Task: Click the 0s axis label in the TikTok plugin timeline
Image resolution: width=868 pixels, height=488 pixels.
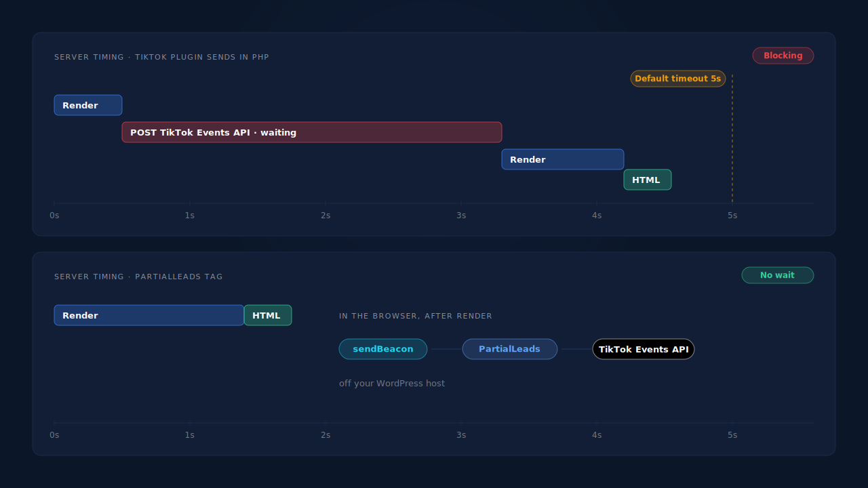Action: (54, 216)
